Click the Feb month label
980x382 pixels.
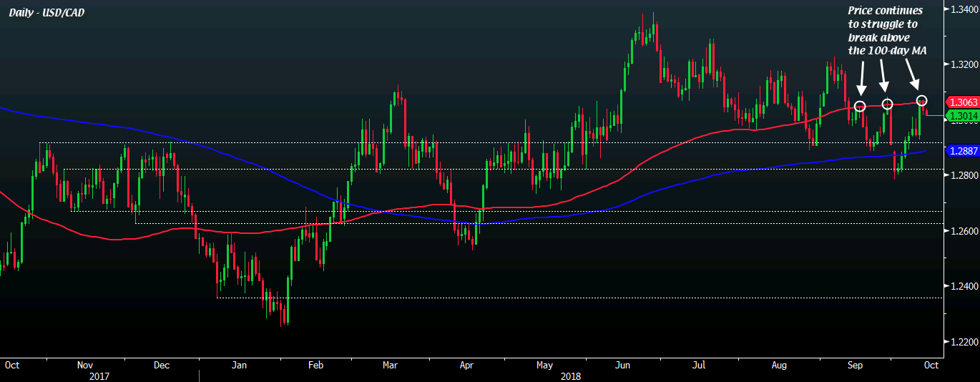315,365
